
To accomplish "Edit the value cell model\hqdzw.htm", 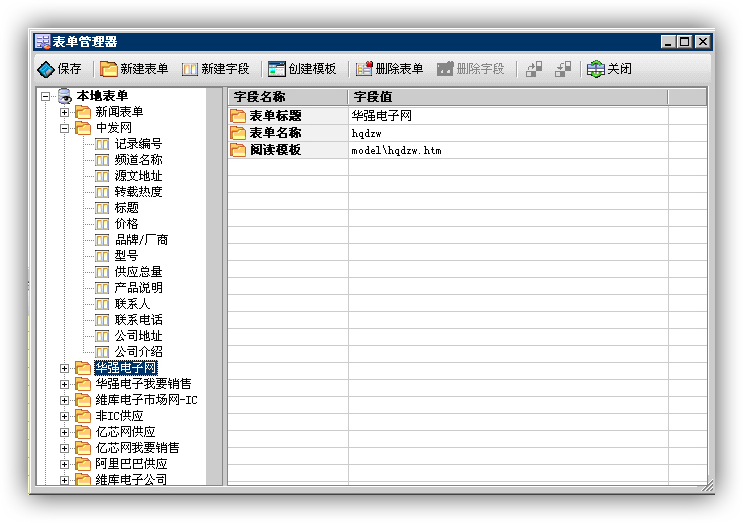I will tap(508, 150).
